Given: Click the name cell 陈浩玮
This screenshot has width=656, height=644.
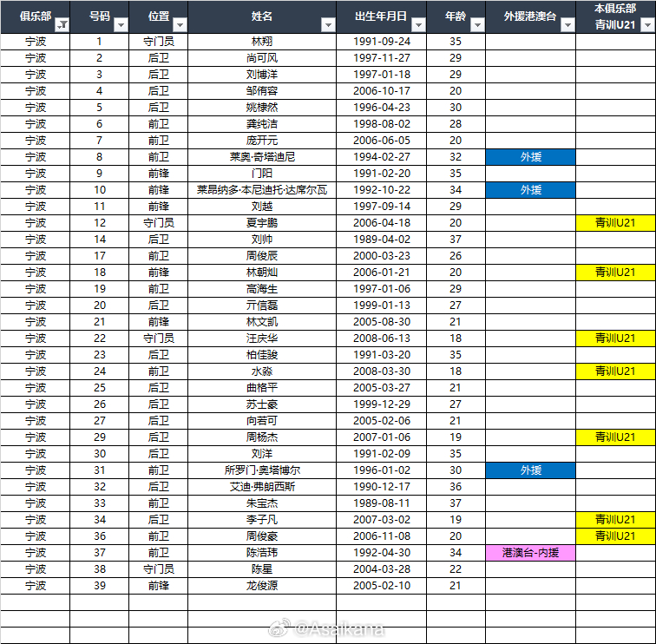Looking at the screenshot, I should [x=262, y=553].
